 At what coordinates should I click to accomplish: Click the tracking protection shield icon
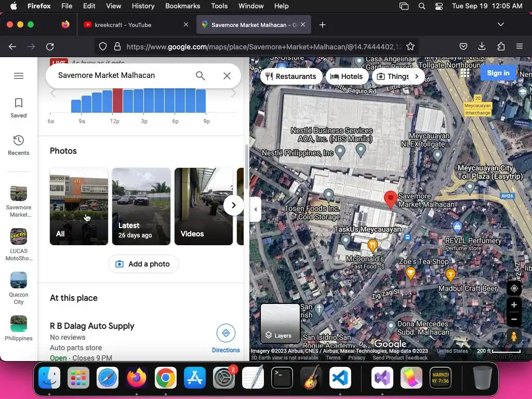click(x=103, y=46)
